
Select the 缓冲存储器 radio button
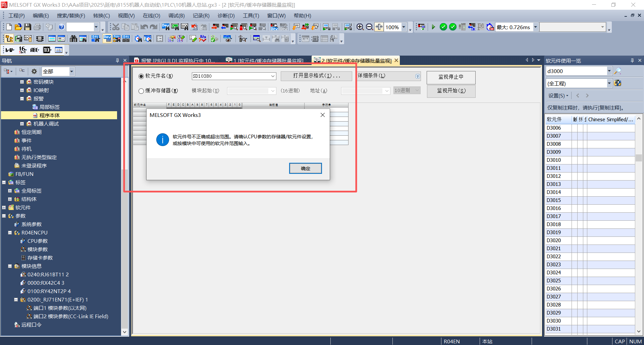(141, 91)
